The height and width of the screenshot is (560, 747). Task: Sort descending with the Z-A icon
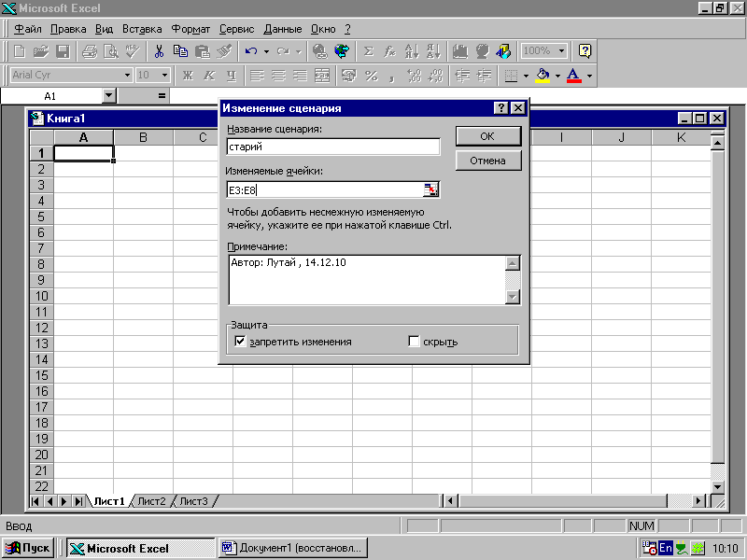click(x=433, y=51)
